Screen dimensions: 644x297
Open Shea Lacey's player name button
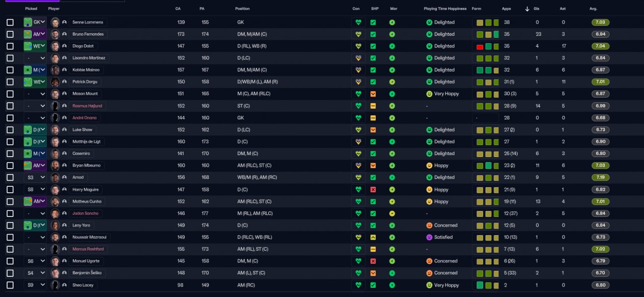tap(83, 285)
